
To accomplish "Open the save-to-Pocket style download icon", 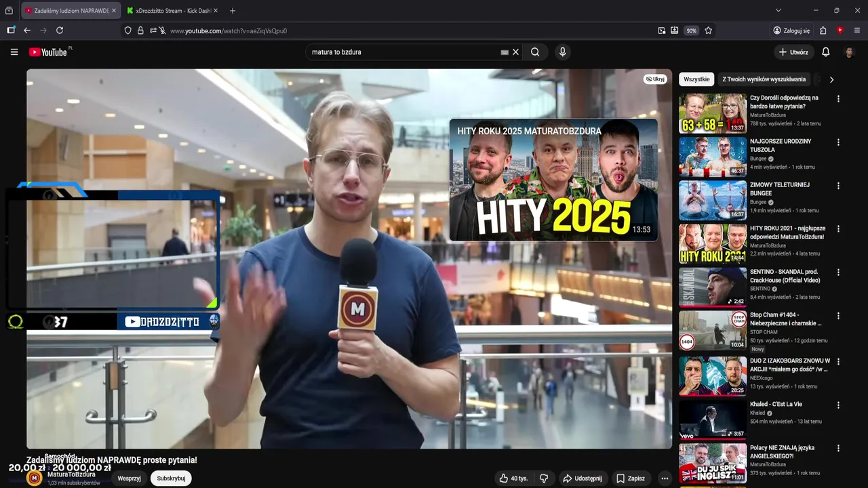I will coord(675,30).
